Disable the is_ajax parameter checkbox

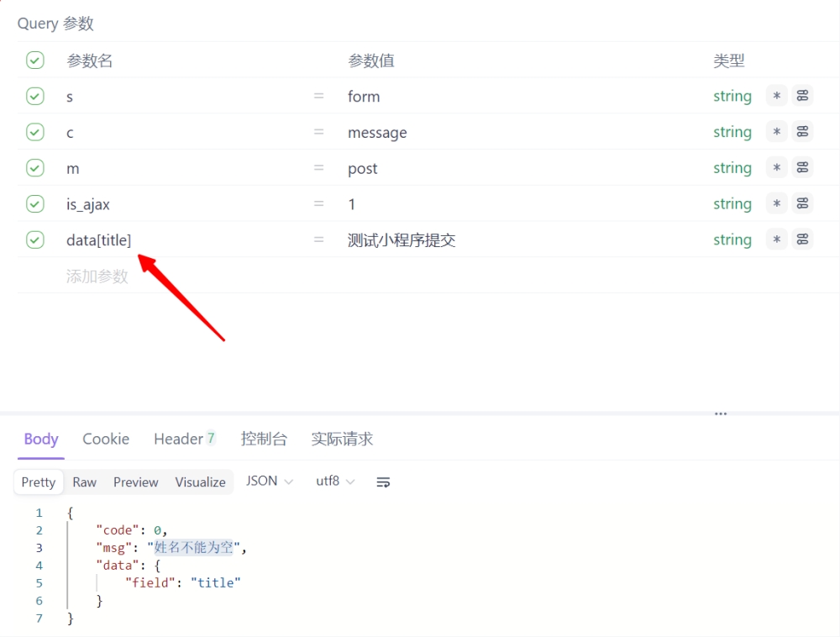(34, 204)
